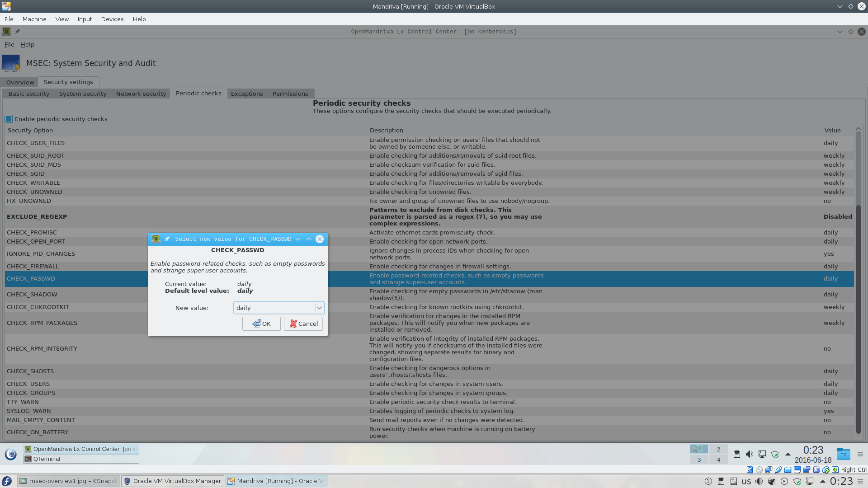Click the guest clock showing 2016-06-18
868x488 pixels.
(813, 454)
